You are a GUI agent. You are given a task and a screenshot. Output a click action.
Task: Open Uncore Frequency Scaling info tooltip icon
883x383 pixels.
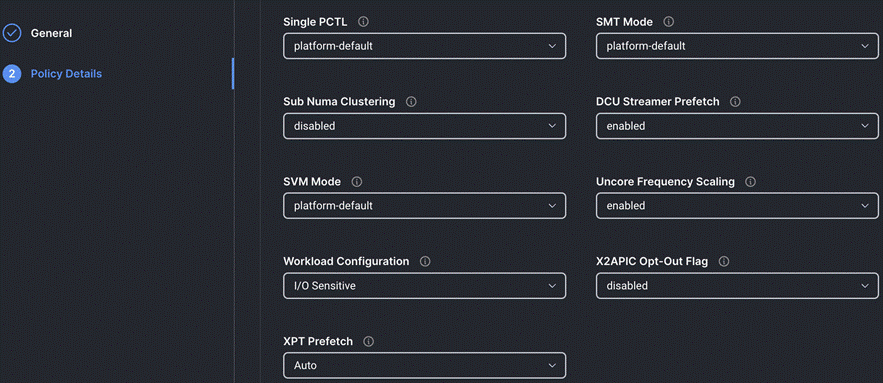click(x=750, y=182)
